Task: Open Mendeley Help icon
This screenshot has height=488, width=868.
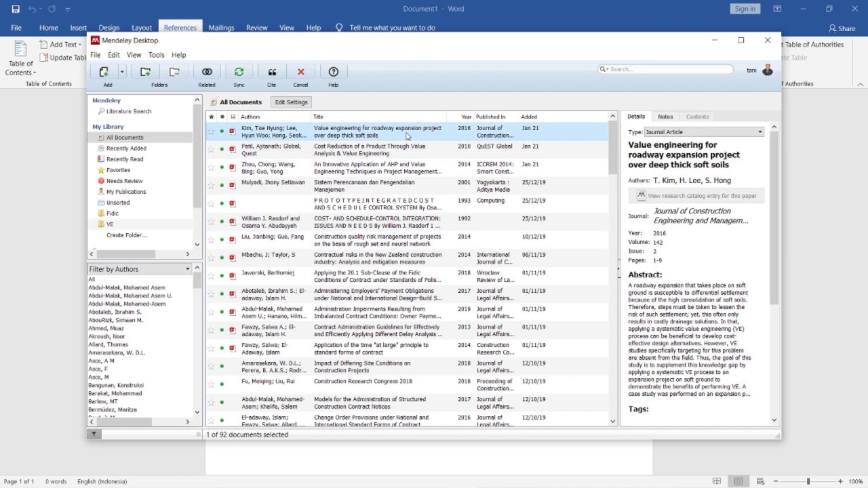Action: tap(334, 72)
